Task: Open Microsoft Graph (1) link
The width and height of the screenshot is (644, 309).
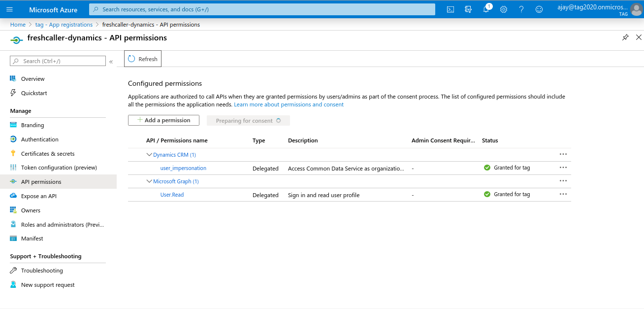Action: click(x=176, y=181)
